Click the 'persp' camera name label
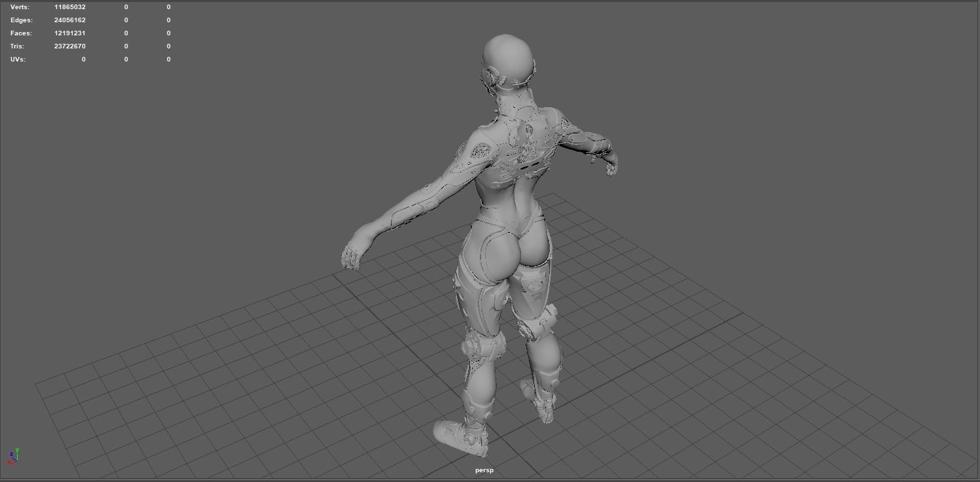Screen dimensions: 980x482 point(484,470)
